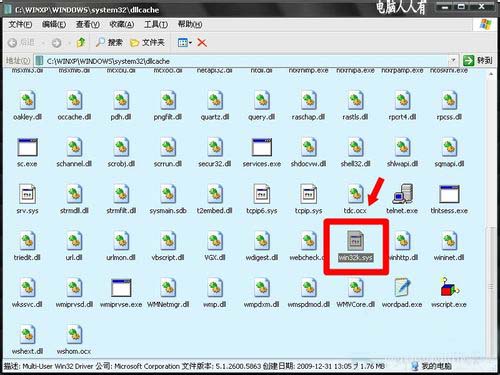Click the wordpad.exe icon

click(402, 287)
